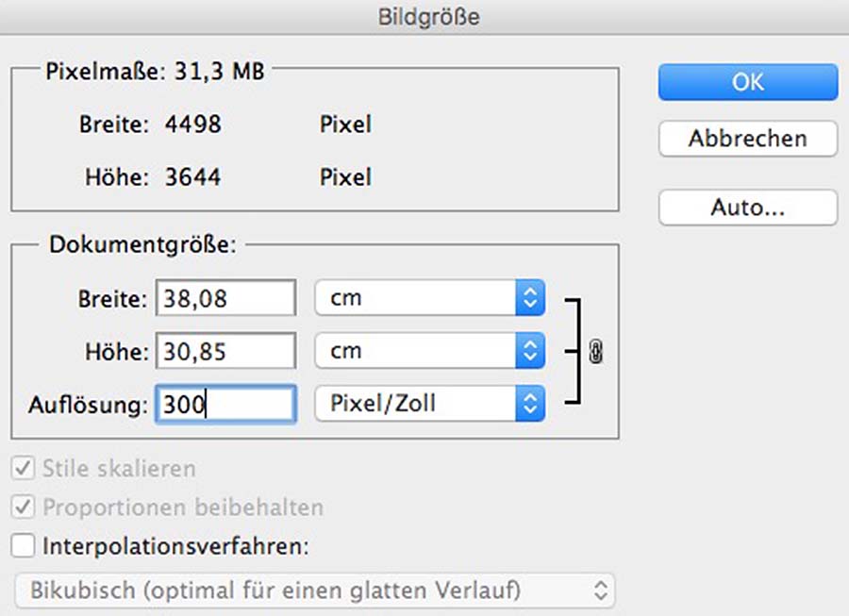Image resolution: width=849 pixels, height=616 pixels.
Task: Click the Abbrechen button
Action: tap(748, 139)
